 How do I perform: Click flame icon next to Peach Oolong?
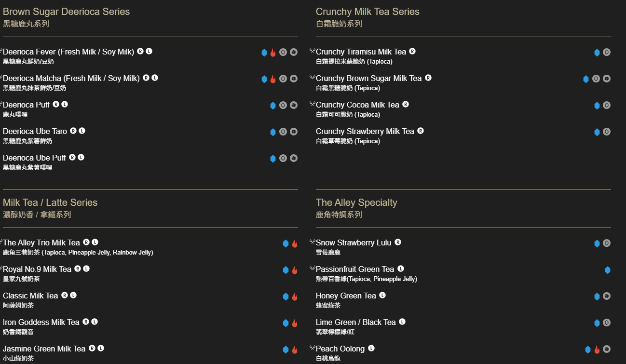(x=597, y=350)
